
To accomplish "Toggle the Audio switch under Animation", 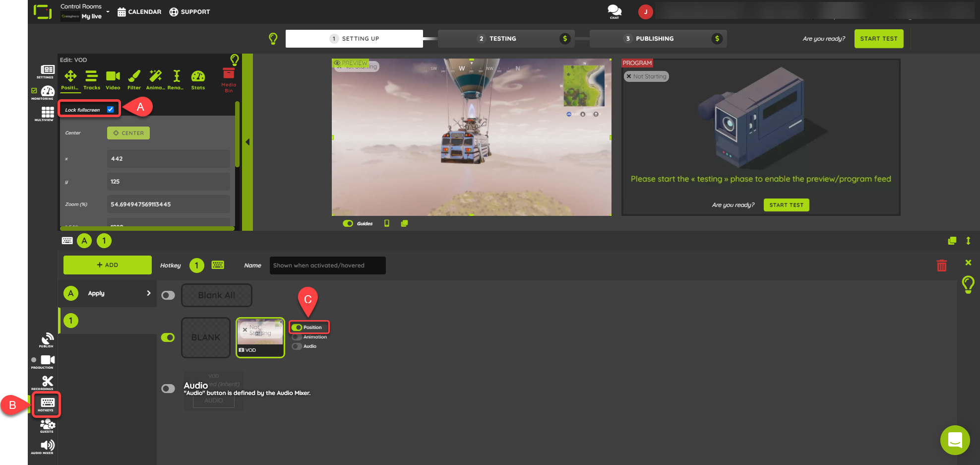I will [x=297, y=346].
